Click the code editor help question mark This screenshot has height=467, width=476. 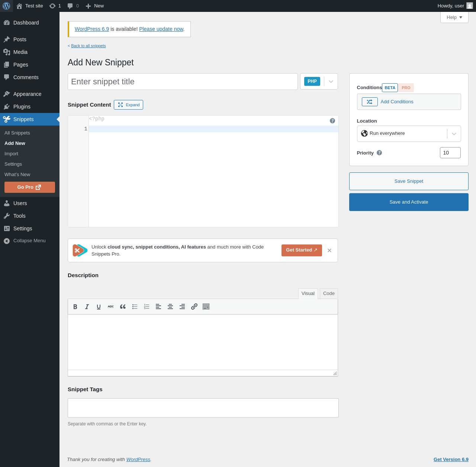(x=332, y=121)
